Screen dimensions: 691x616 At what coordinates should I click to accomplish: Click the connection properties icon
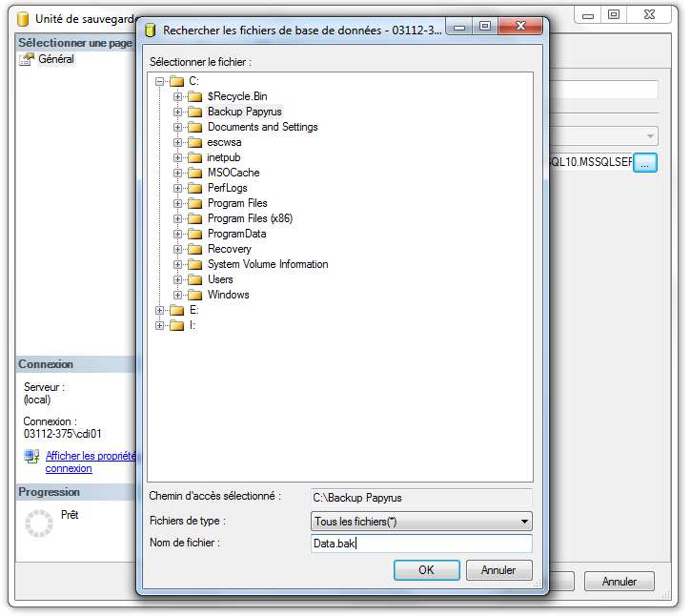(31, 458)
